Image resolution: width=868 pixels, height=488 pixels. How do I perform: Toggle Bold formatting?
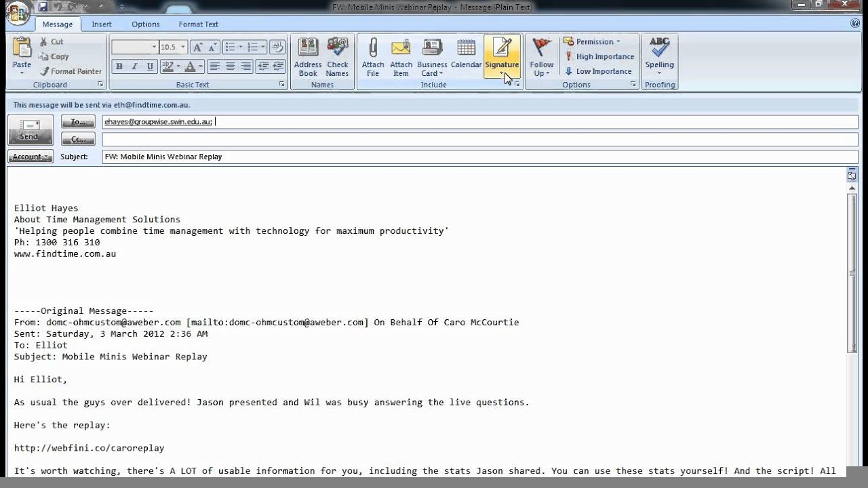point(119,66)
